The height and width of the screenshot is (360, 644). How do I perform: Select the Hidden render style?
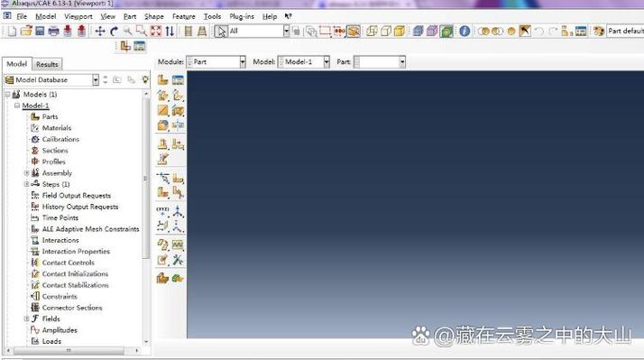point(386,31)
